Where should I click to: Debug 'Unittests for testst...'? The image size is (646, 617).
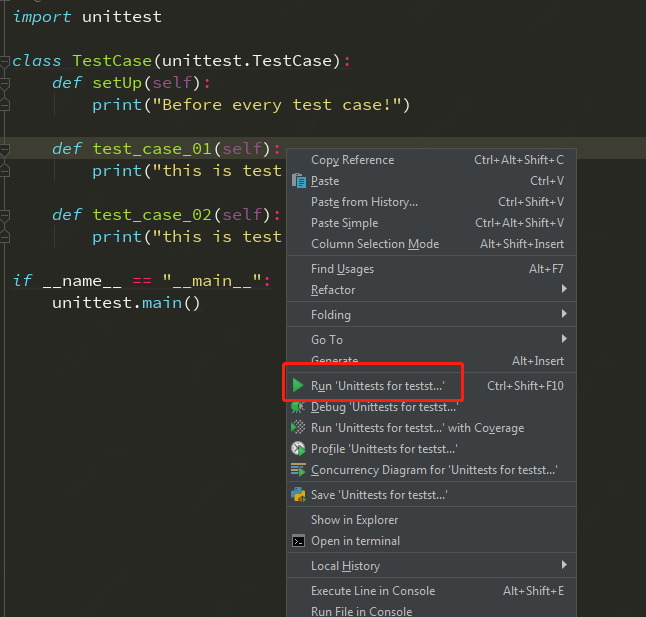(431, 407)
